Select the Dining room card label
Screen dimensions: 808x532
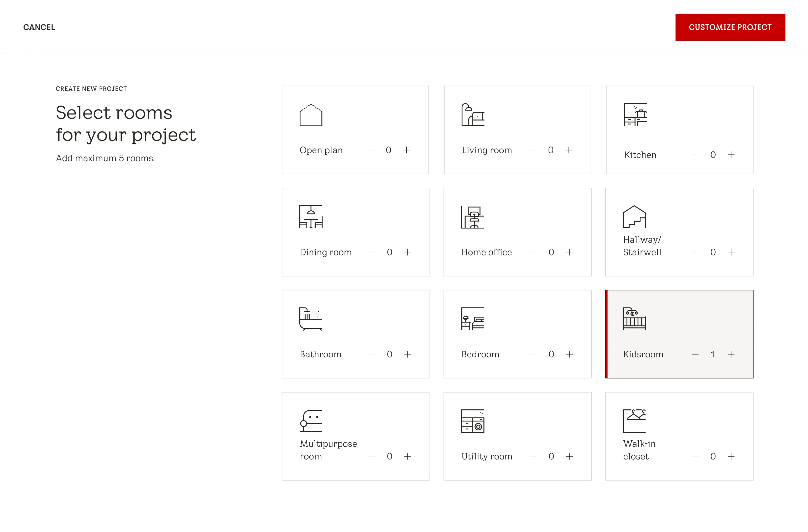click(326, 252)
